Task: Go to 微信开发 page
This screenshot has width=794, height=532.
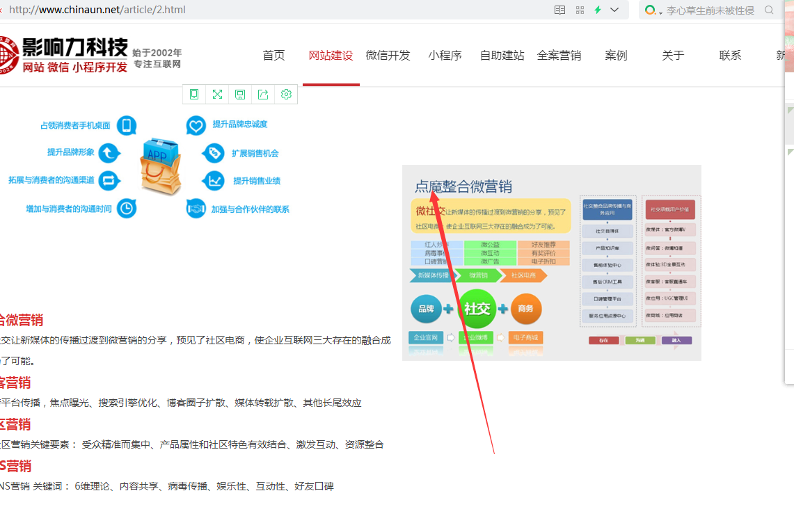Action: click(x=388, y=56)
